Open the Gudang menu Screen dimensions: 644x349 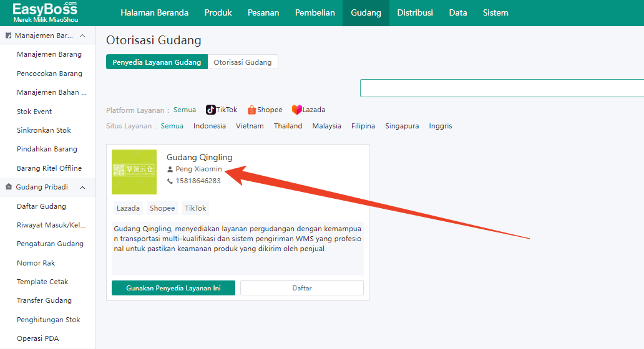coord(366,12)
